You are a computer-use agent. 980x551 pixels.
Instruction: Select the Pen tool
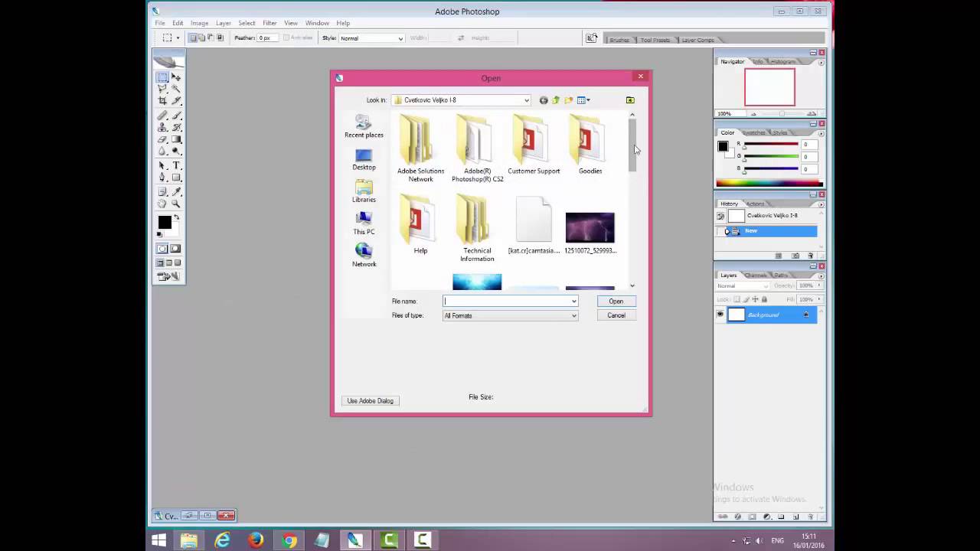pos(162,178)
